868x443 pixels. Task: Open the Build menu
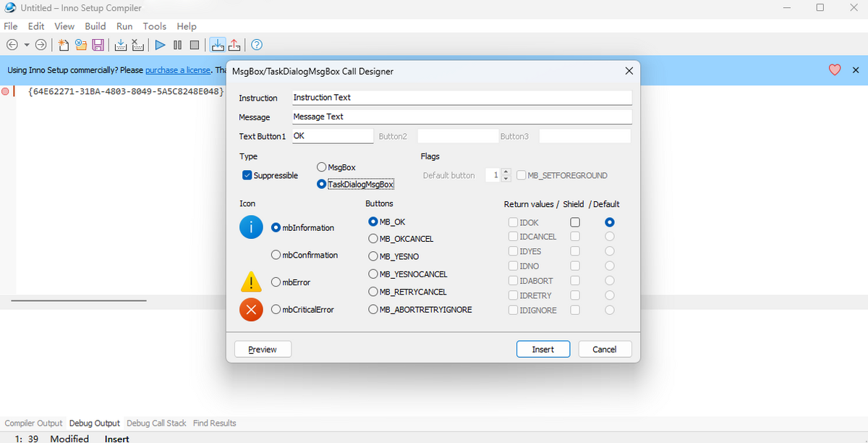point(95,26)
